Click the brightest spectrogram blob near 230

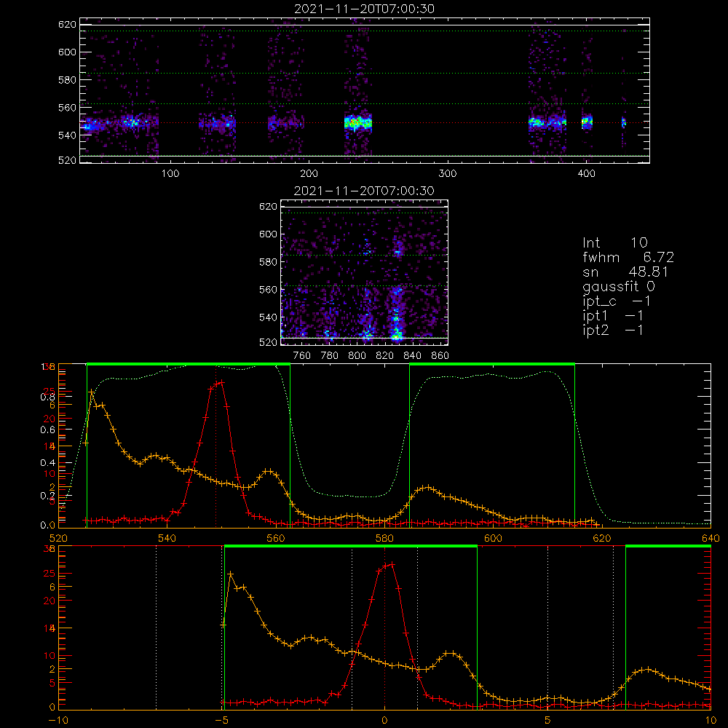[x=357, y=123]
